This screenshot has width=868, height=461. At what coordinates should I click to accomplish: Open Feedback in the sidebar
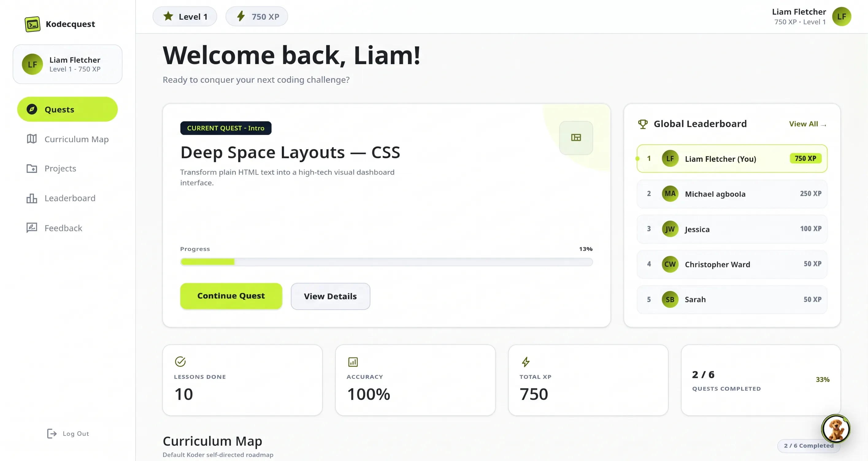click(x=67, y=228)
